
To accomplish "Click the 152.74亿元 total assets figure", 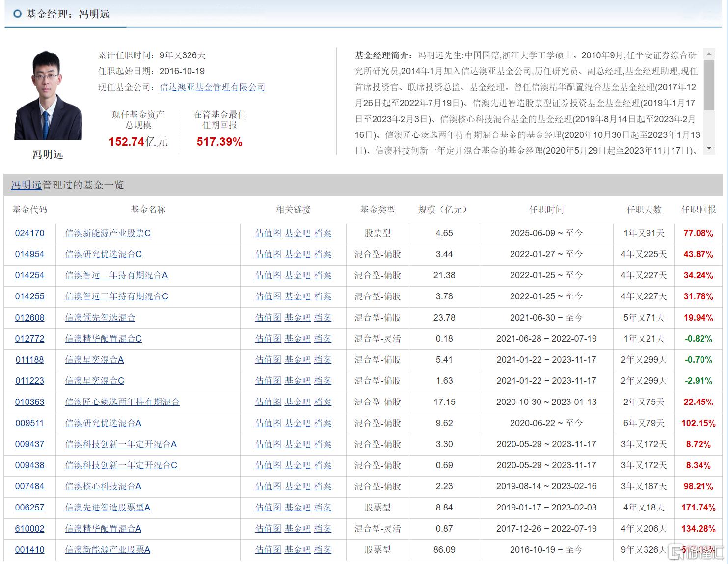I will tap(138, 142).
